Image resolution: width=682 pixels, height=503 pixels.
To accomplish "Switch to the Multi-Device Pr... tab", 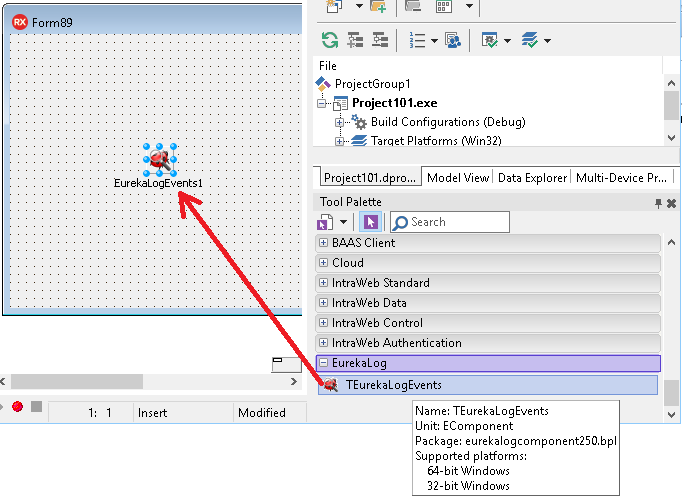I will pyautogui.click(x=621, y=178).
